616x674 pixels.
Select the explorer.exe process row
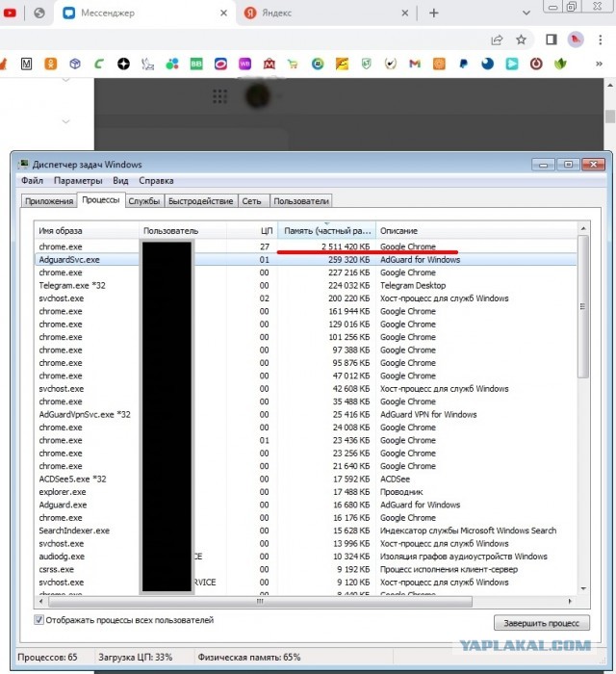pyautogui.click(x=305, y=492)
